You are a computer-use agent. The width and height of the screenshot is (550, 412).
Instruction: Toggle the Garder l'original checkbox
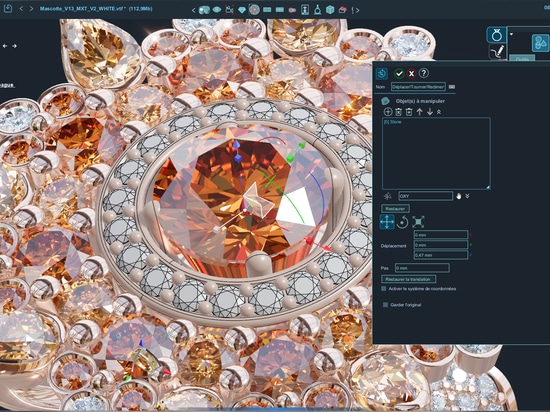click(x=385, y=305)
